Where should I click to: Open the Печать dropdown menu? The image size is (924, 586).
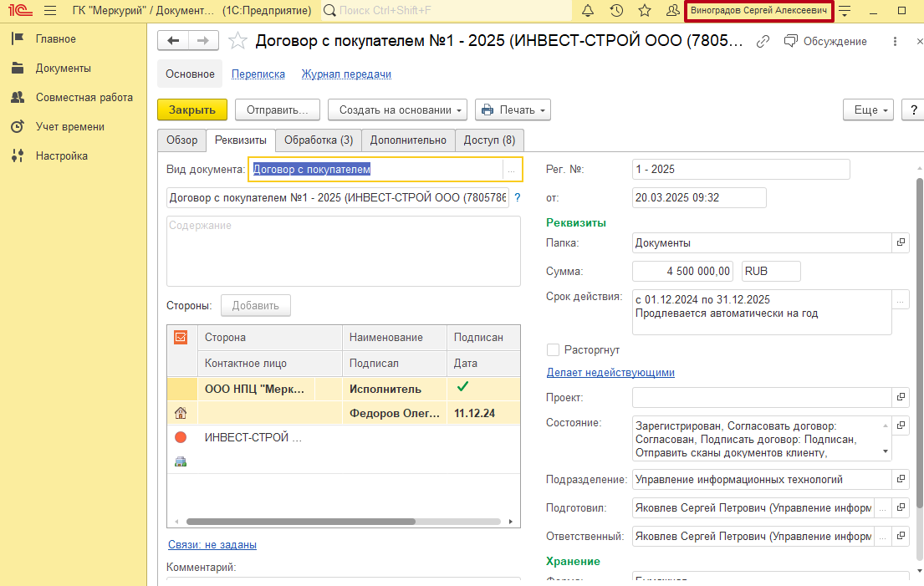513,110
